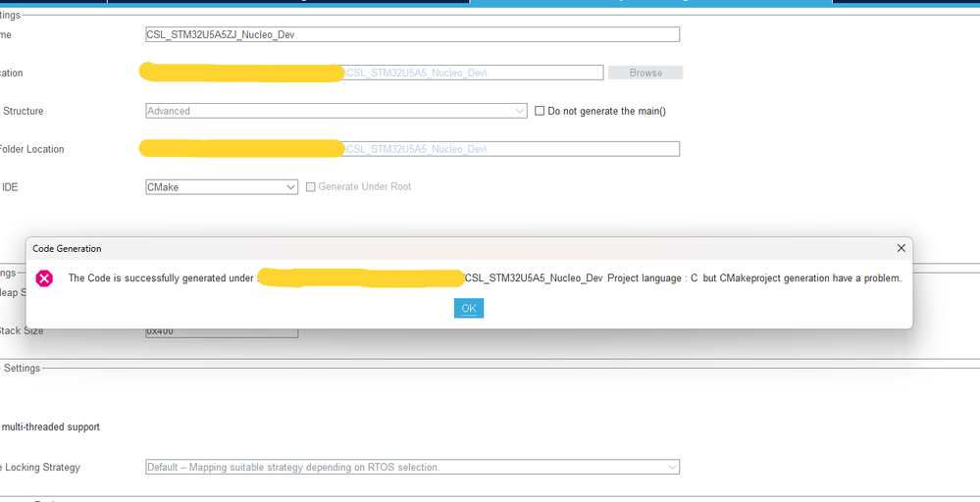Screen dimensions: 980x502
Task: Click the Browse button for project location
Action: point(645,73)
